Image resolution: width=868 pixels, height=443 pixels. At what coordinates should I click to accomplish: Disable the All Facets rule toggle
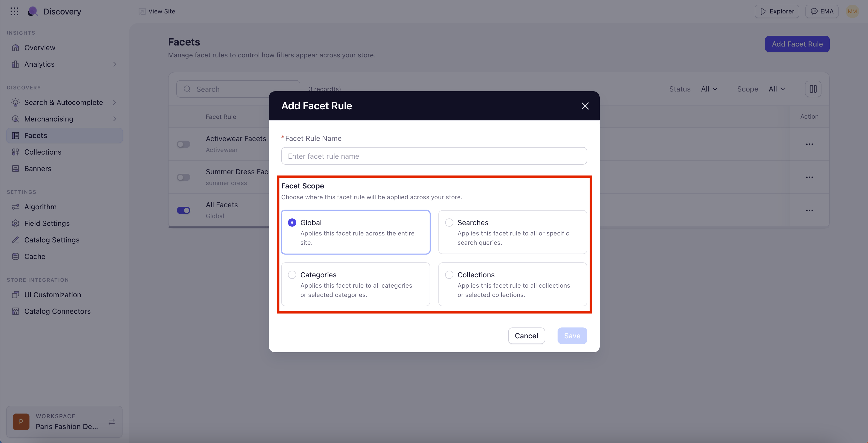184,211
